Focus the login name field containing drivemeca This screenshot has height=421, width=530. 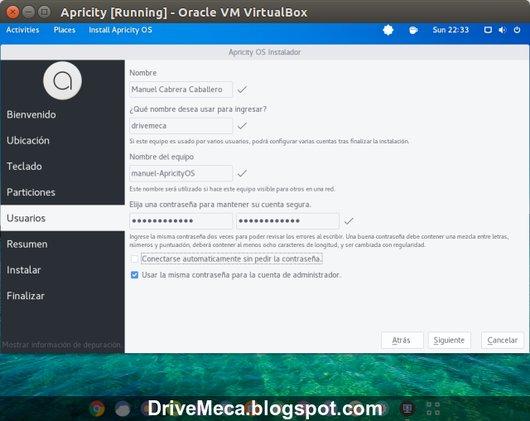[x=181, y=126]
